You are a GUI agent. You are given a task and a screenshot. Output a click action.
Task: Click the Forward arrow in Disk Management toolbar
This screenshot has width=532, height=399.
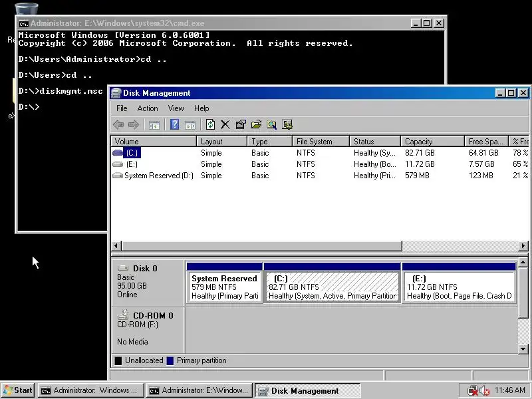click(134, 124)
